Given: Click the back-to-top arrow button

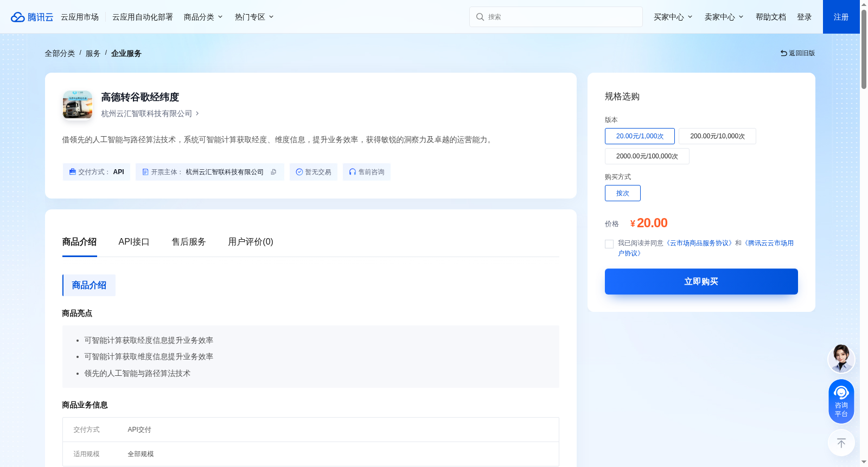Looking at the screenshot, I should (x=841, y=443).
